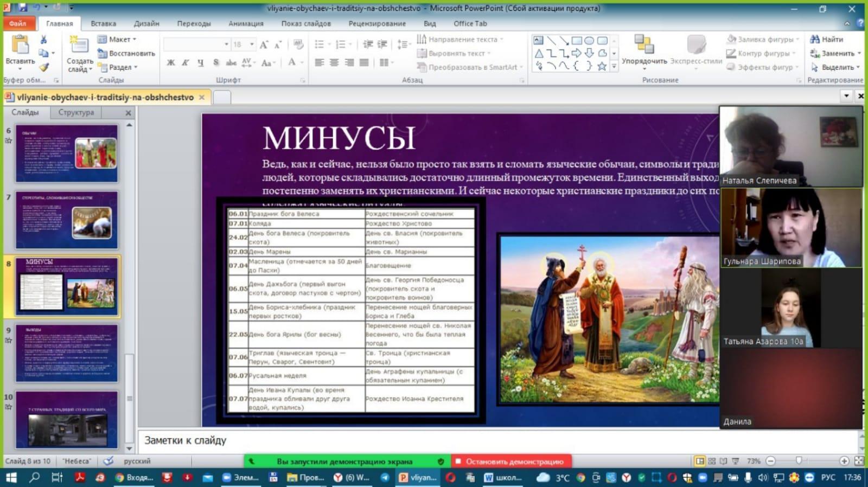868x487 pixels.
Task: Select the Format Painter brush icon
Action: (x=43, y=67)
